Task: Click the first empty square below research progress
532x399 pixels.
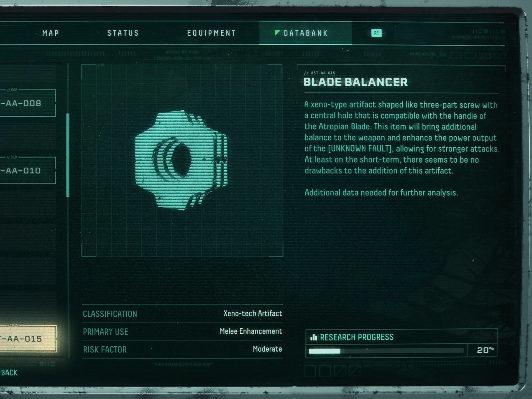Action: coord(310,371)
